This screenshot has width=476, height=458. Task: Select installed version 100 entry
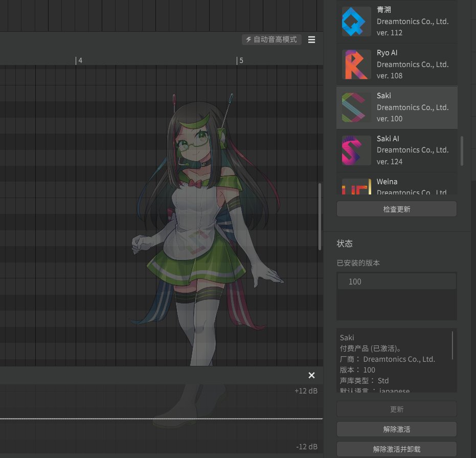396,281
